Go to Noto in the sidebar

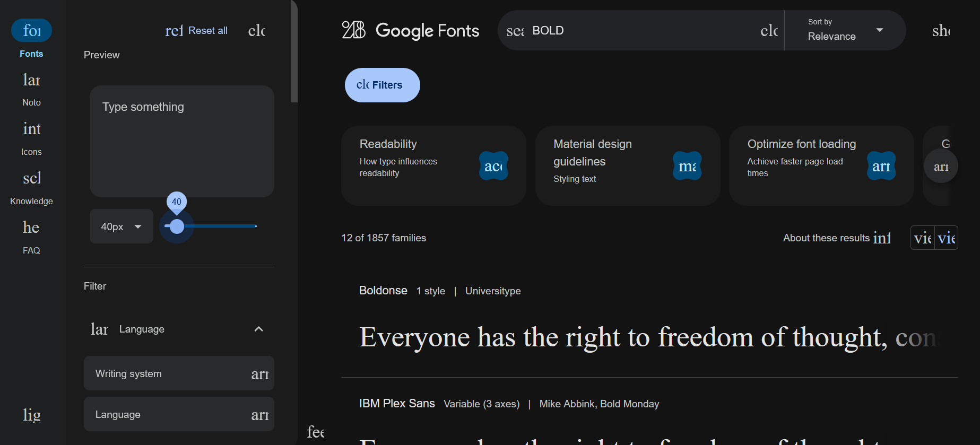(x=31, y=88)
